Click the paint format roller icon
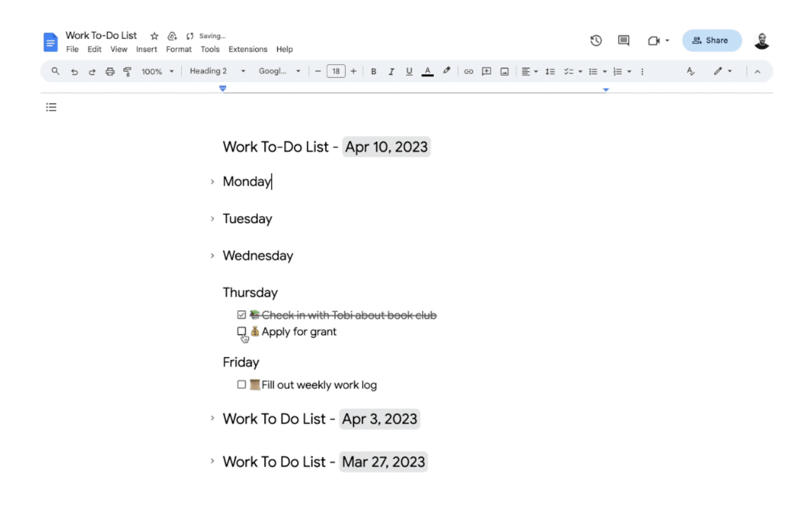812x506 pixels. 127,71
